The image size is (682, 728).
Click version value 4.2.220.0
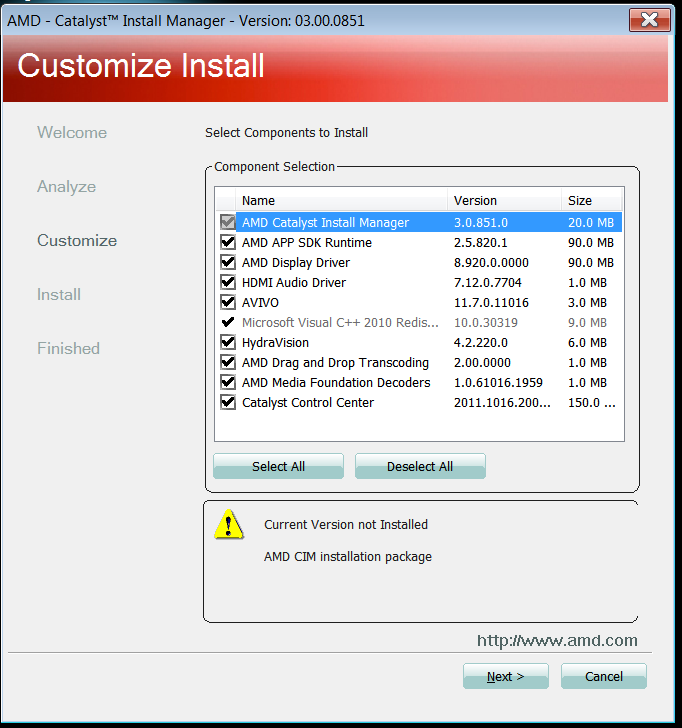coord(481,342)
